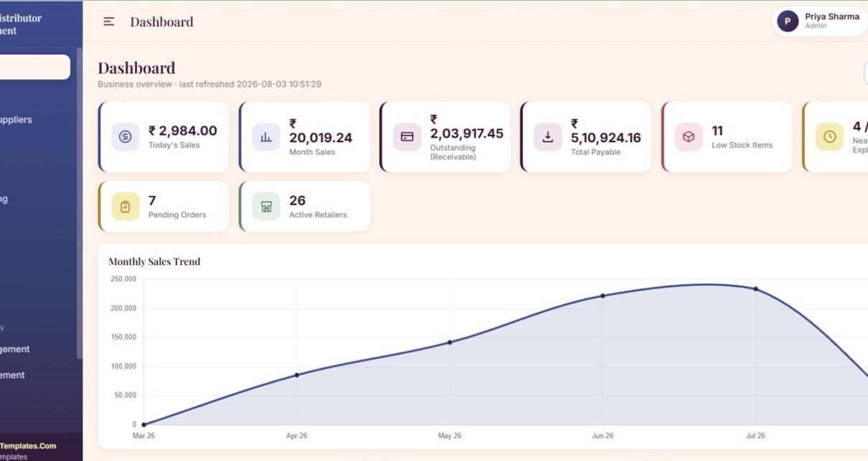
Task: Click the Total Payable download icon
Action: coord(547,136)
